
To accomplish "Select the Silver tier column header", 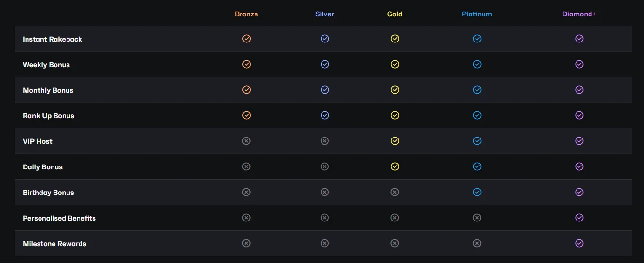I will coord(325,14).
